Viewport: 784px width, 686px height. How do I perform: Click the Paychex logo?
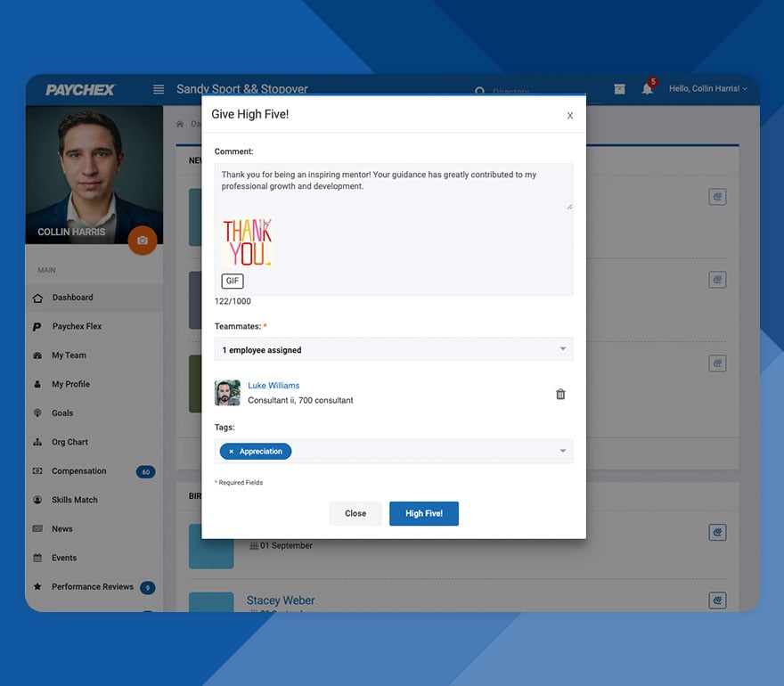pyautogui.click(x=80, y=89)
